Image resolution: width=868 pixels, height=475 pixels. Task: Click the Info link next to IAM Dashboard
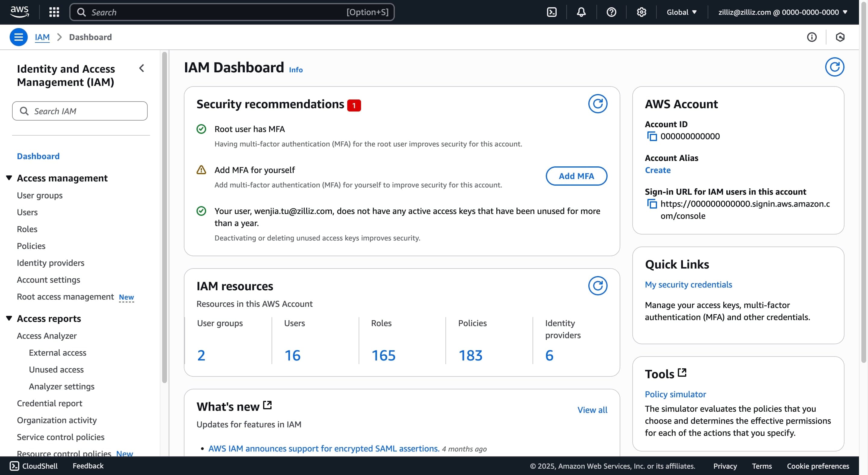pyautogui.click(x=296, y=70)
